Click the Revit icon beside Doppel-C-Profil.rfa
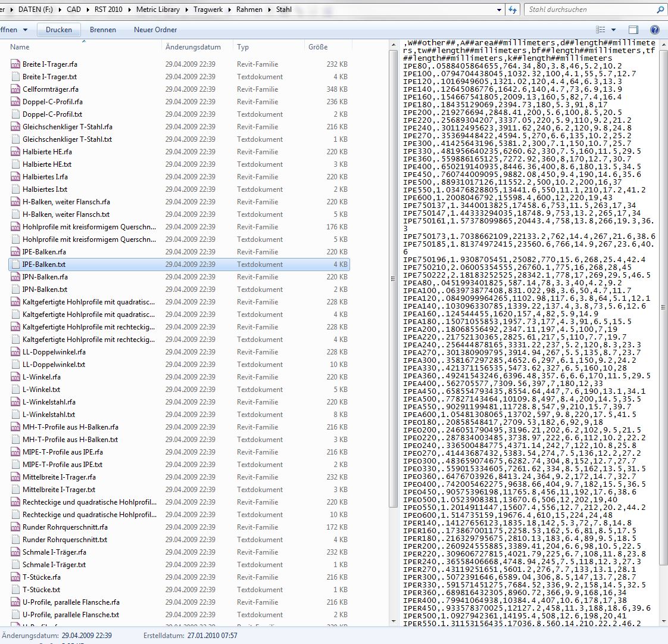This screenshot has height=644, width=668. pyautogui.click(x=15, y=102)
